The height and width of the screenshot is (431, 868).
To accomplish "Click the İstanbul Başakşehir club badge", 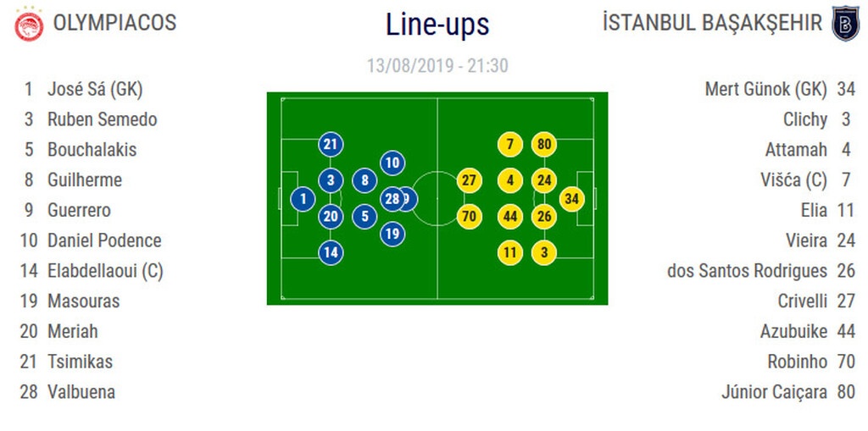I will 845,22.
